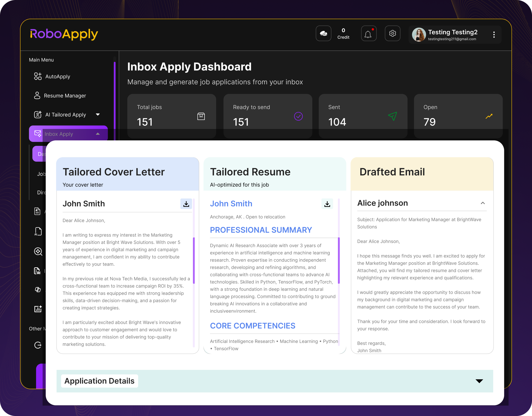Image resolution: width=532 pixels, height=416 pixels.
Task: Collapse the Inbox Apply menu
Action: (x=98, y=134)
